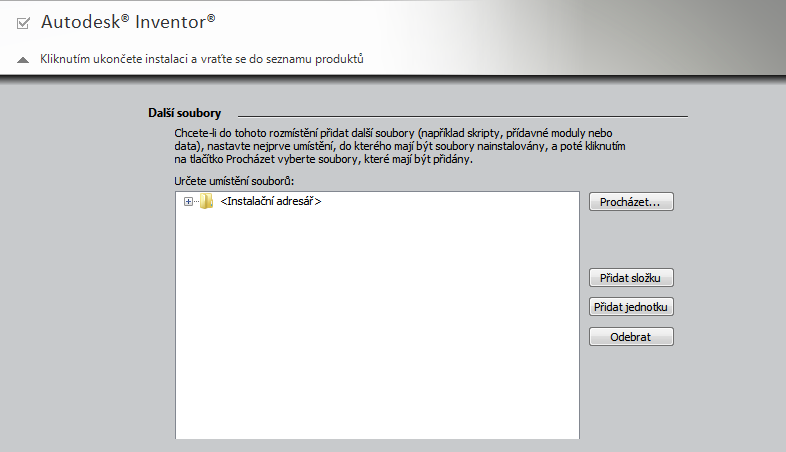
Task: Collapse the configuration panel using the triangle arrow
Action: click(23, 59)
